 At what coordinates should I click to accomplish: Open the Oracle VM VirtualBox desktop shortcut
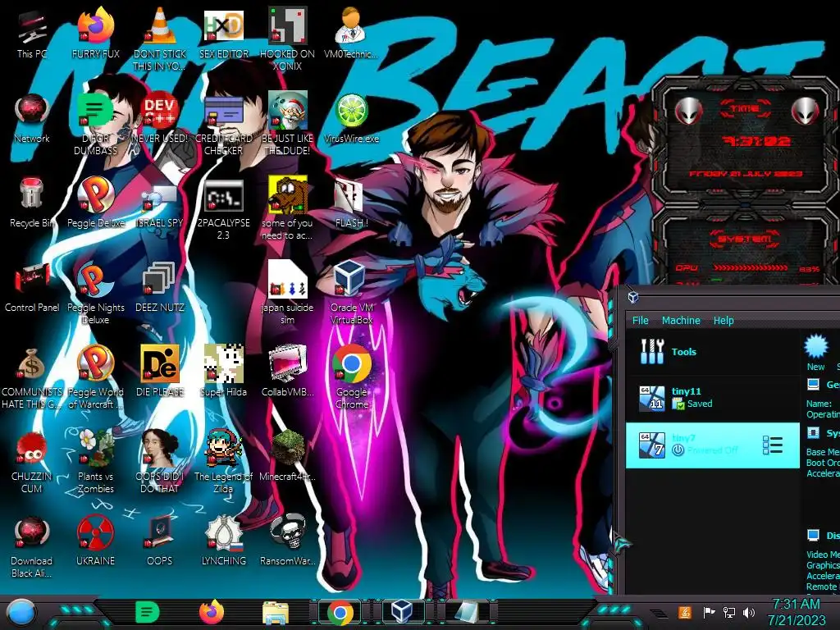pyautogui.click(x=351, y=294)
